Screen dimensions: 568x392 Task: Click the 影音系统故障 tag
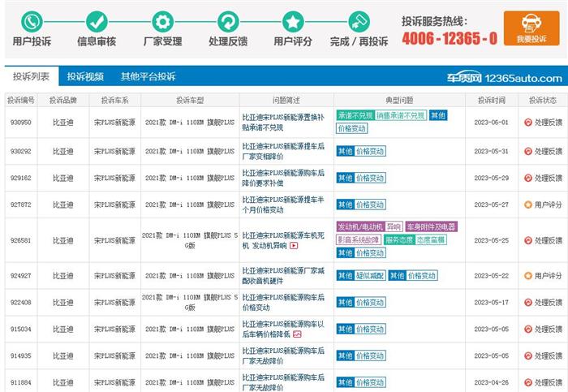point(359,240)
